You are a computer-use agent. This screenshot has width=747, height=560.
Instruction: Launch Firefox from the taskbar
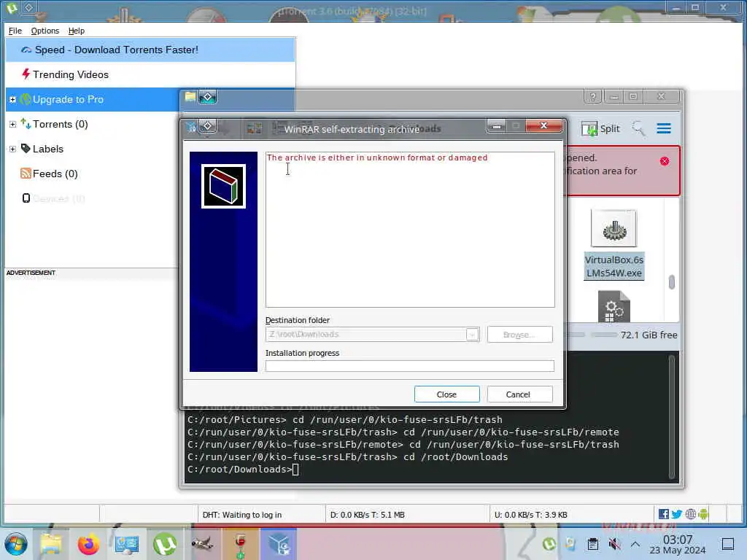point(88,544)
